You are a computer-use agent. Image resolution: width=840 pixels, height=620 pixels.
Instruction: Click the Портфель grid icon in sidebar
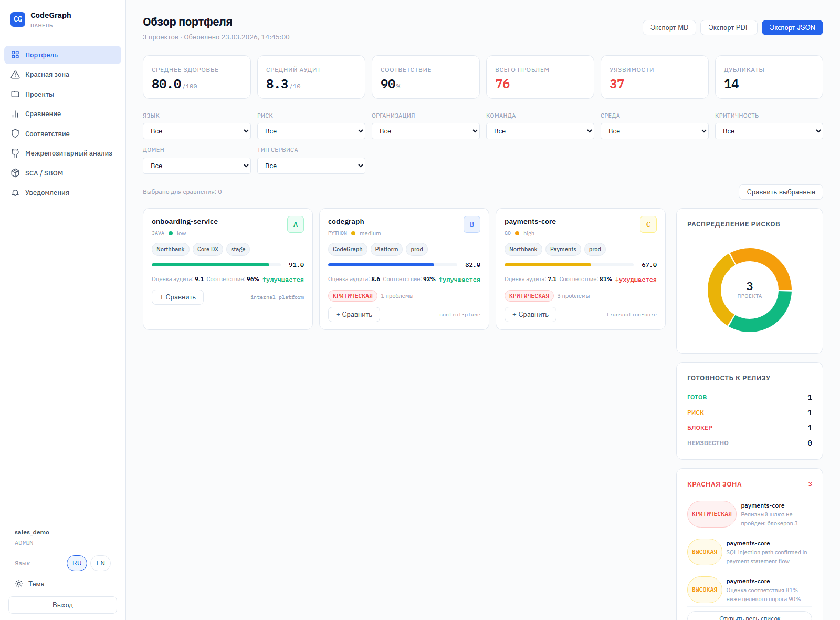coord(15,55)
